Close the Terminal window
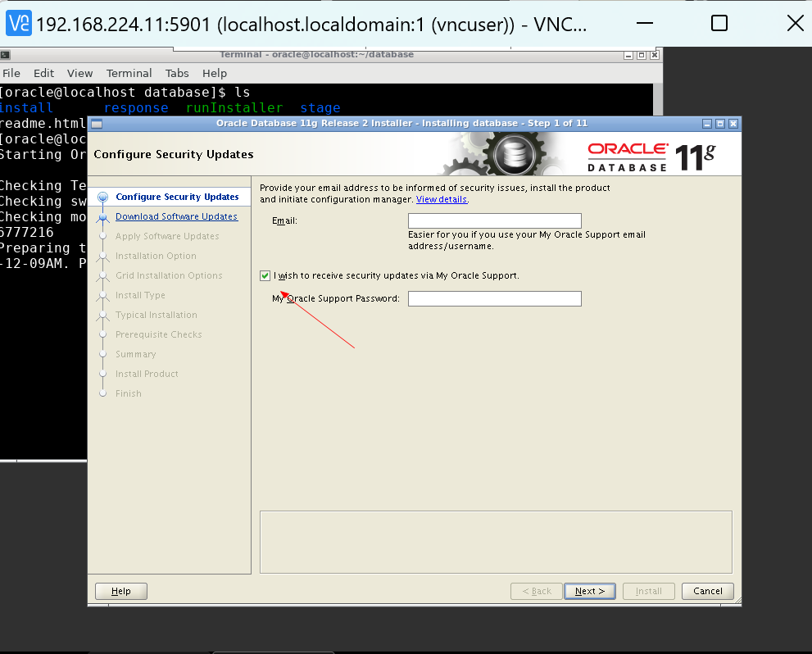812x654 pixels. 655,55
